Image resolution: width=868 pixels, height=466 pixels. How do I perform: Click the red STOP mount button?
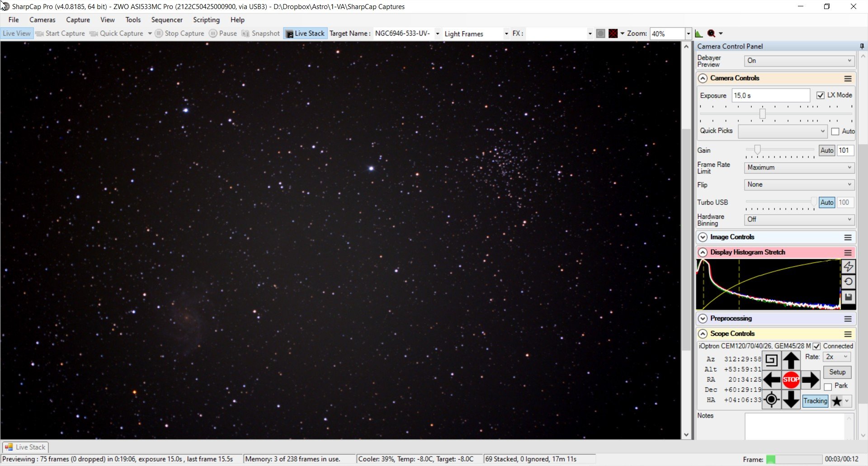pyautogui.click(x=791, y=380)
